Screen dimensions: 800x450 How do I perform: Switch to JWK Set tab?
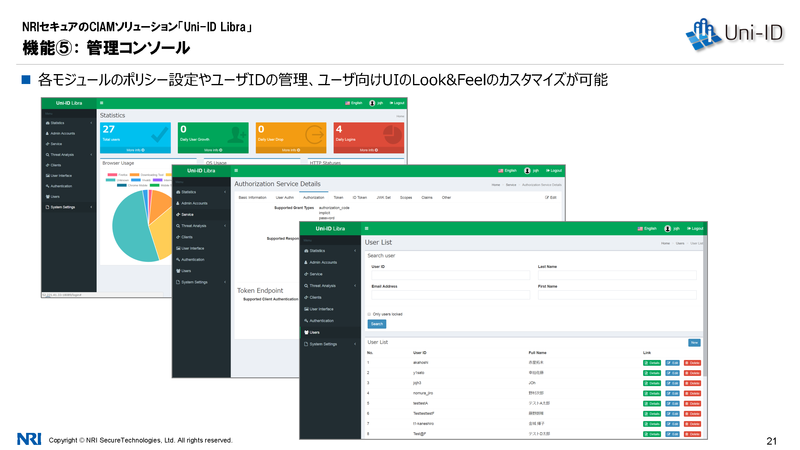click(x=384, y=197)
